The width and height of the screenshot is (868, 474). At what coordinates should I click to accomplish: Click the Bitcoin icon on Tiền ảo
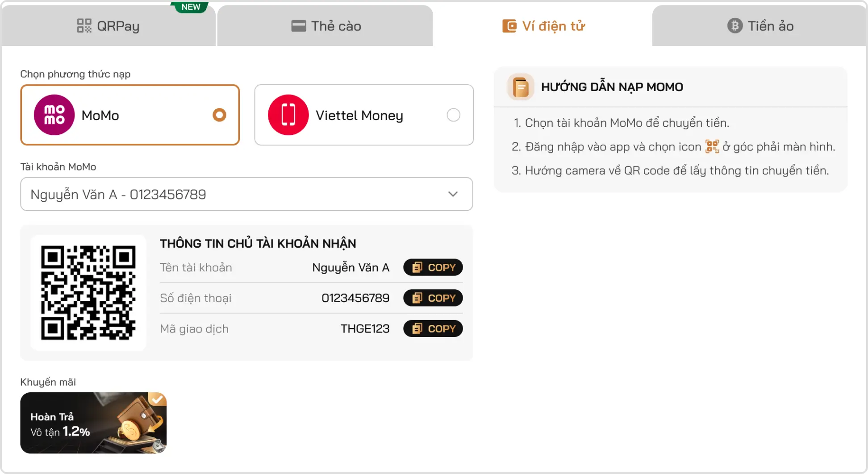click(x=734, y=26)
